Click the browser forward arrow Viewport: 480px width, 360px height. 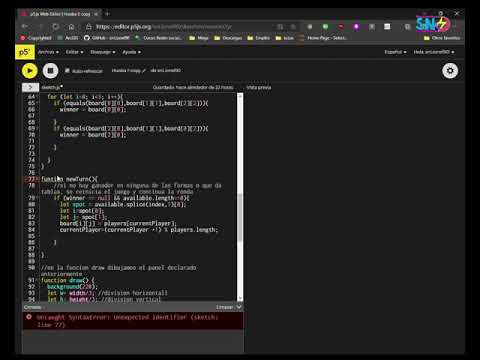point(40,26)
